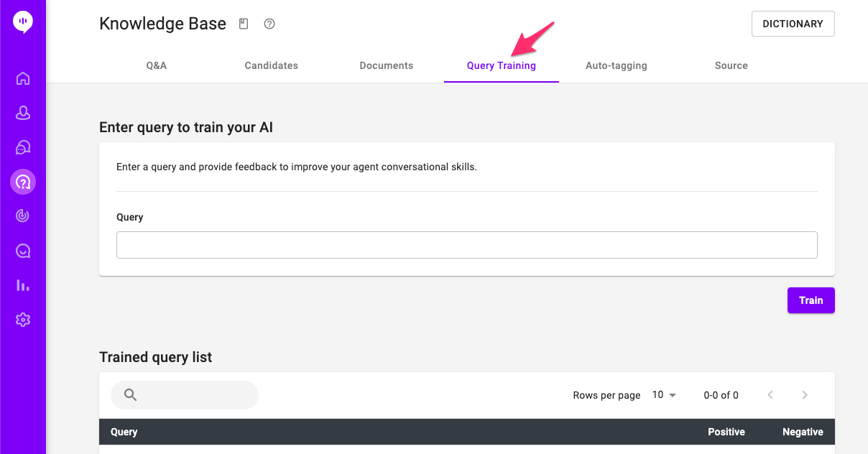
Task: Switch to the Documents tab
Action: pos(387,65)
